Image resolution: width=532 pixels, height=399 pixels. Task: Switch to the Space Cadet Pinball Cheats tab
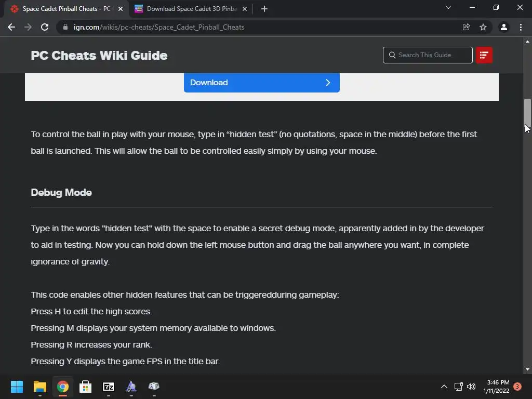pos(66,9)
